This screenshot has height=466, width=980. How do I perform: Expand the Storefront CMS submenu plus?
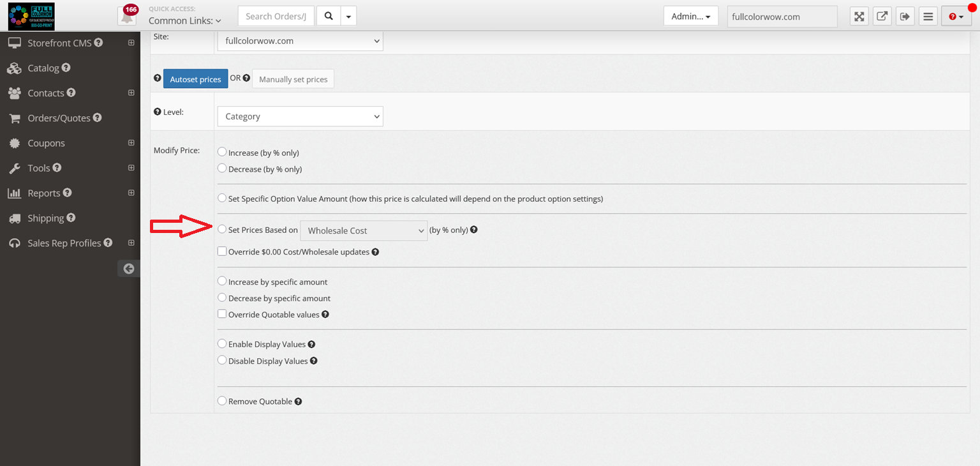pos(131,43)
